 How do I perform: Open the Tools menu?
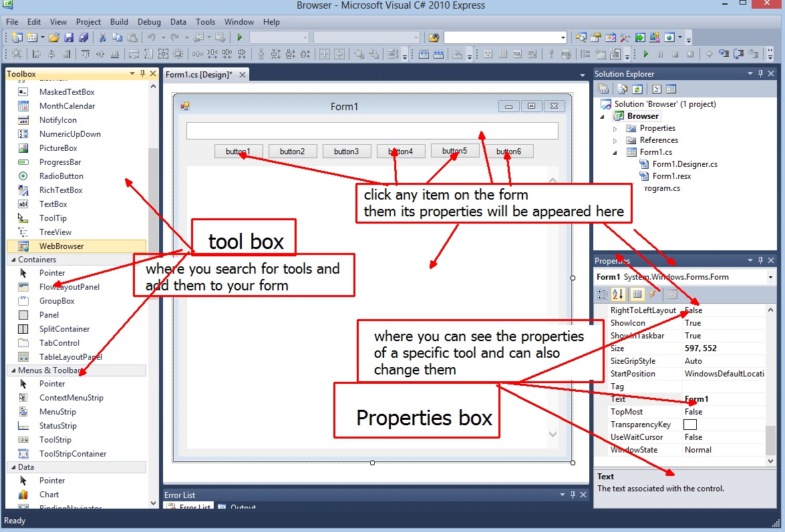(205, 22)
